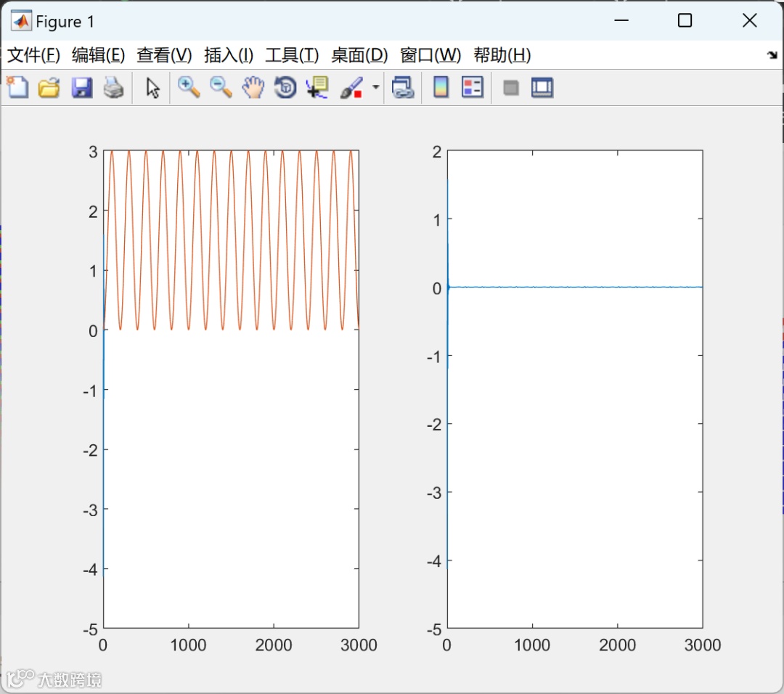The width and height of the screenshot is (784, 694).
Task: Open the 插入(I) menu
Action: pos(229,55)
